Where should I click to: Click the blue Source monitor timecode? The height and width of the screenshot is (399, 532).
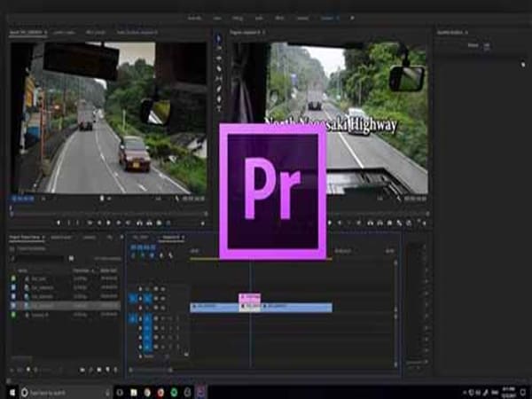point(23,199)
